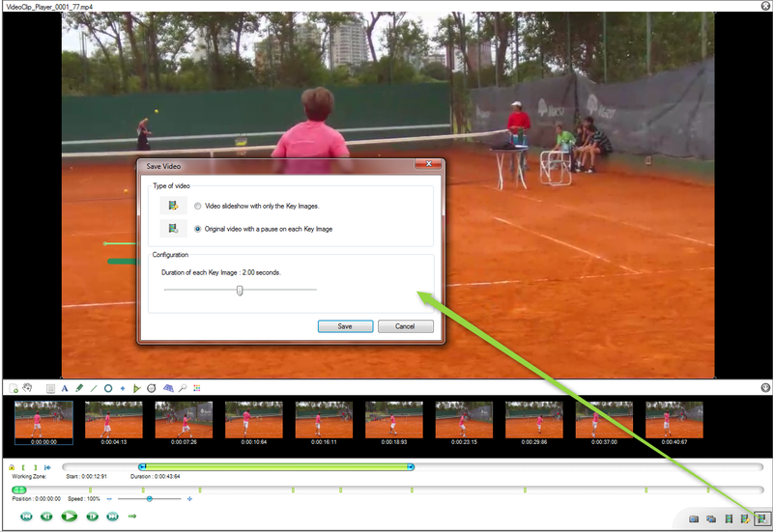
Task: Click the playback speed slider handle
Action: (149, 498)
